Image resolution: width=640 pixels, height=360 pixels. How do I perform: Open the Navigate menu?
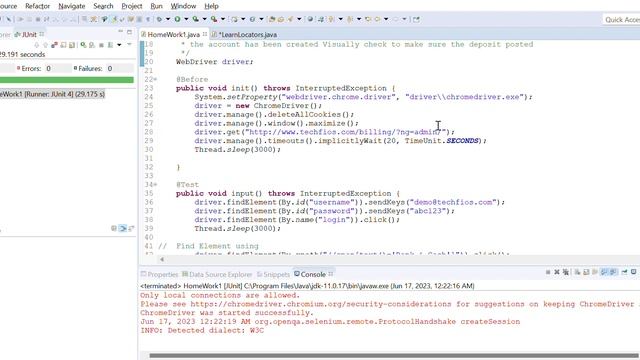pos(71,6)
